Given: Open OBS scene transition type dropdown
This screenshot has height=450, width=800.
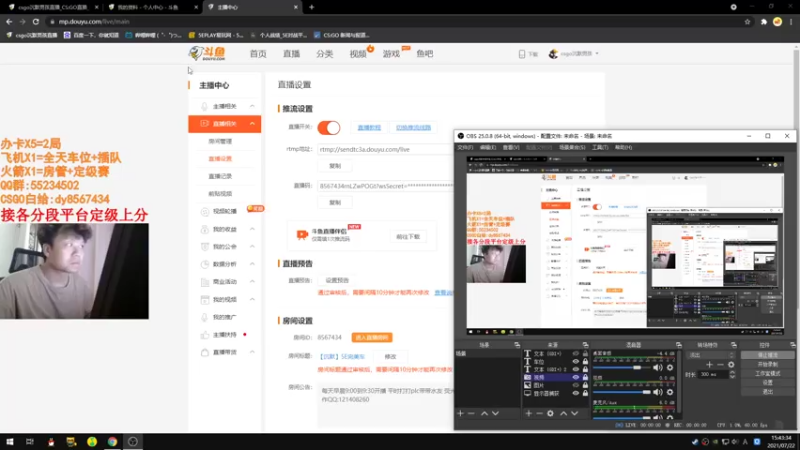Looking at the screenshot, I should click(x=711, y=355).
